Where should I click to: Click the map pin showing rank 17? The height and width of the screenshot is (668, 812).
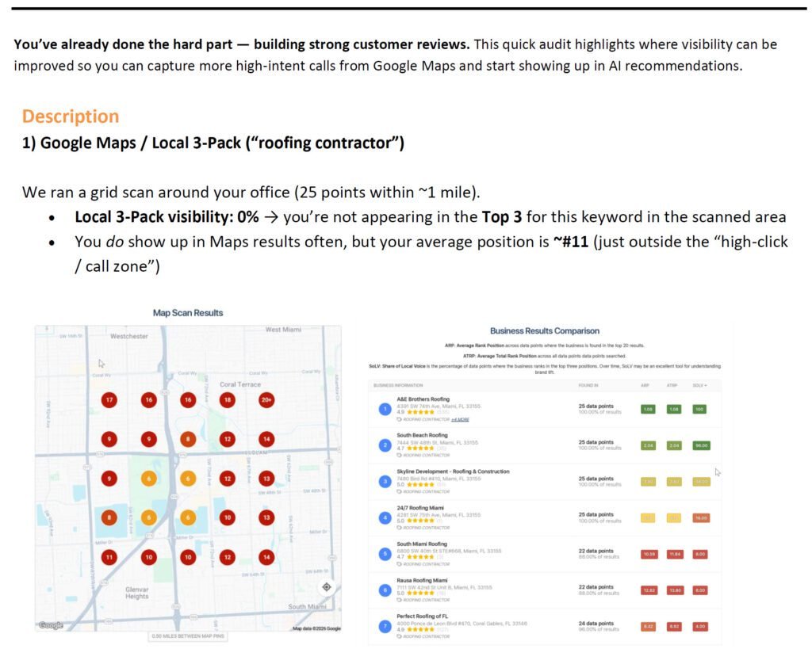(x=109, y=400)
